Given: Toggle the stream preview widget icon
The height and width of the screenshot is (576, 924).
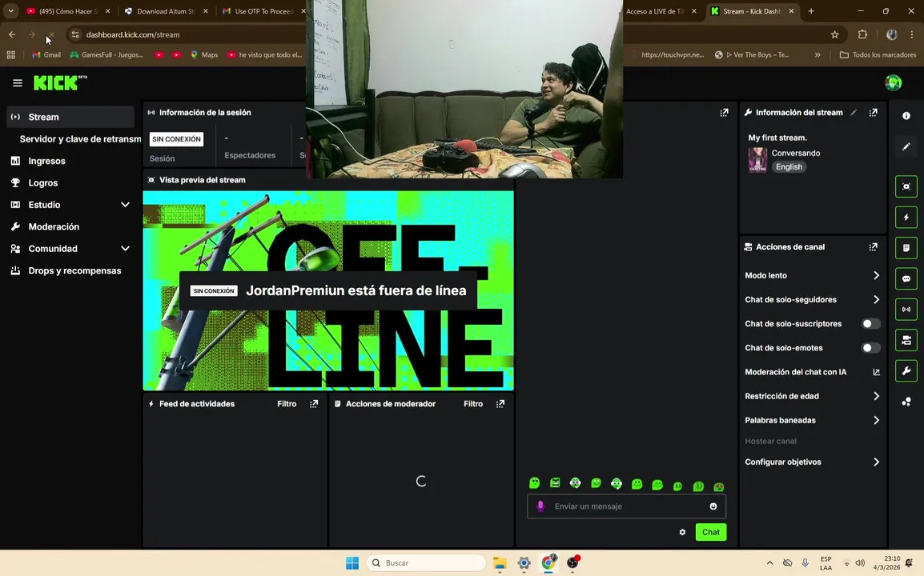Looking at the screenshot, I should (906, 186).
